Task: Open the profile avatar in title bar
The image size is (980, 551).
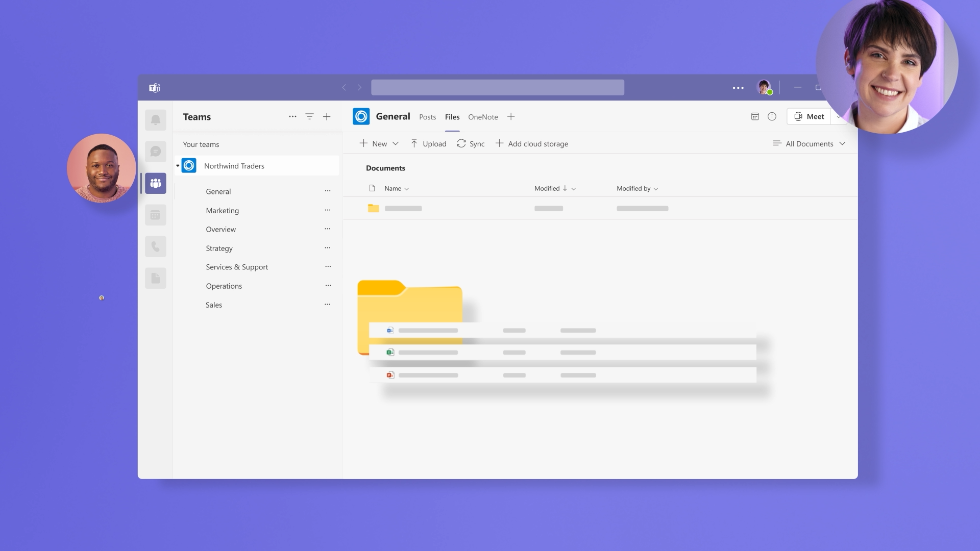Action: coord(764,87)
